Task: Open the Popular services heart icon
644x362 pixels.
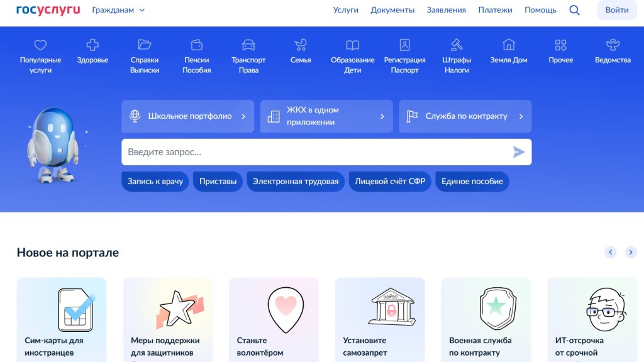Action: click(40, 45)
